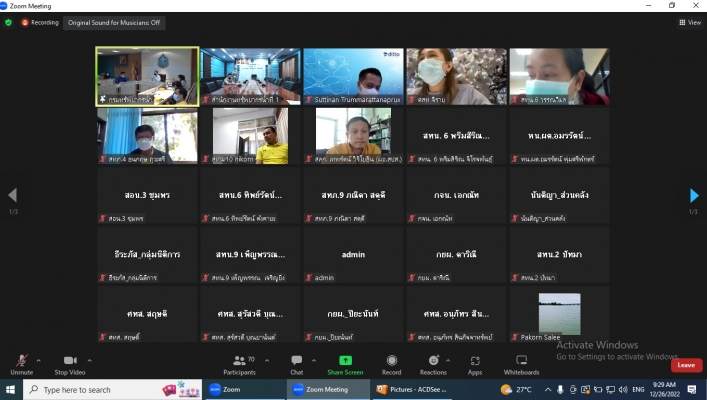707x400 pixels.
Task: Open tray volume control
Action: pos(623,390)
